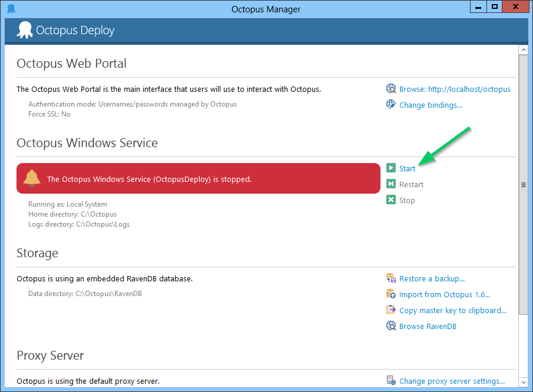Screen dimensions: 533x392
Task: Click the Copy master key clipboard icon
Action: [391, 310]
